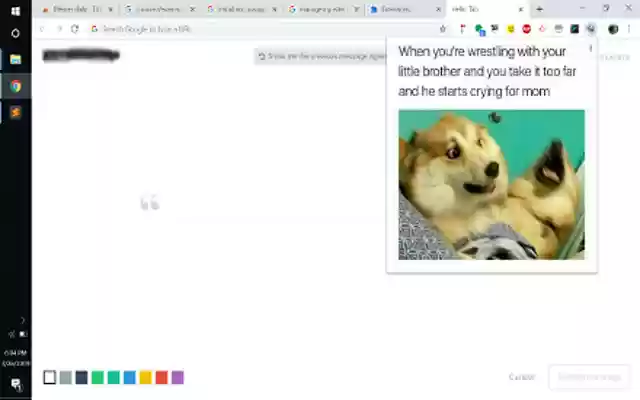640x400 pixels.
Task: Click the faded button right of Cancel
Action: click(x=589, y=377)
